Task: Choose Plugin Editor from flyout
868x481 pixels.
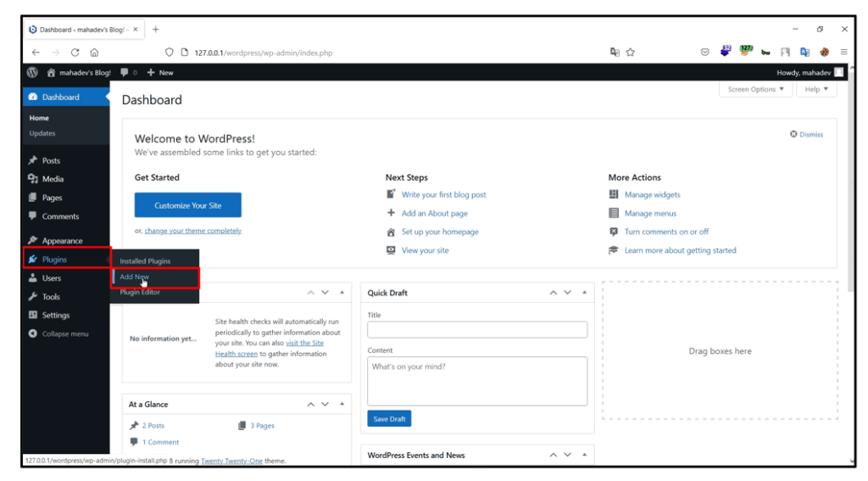Action: [140, 292]
